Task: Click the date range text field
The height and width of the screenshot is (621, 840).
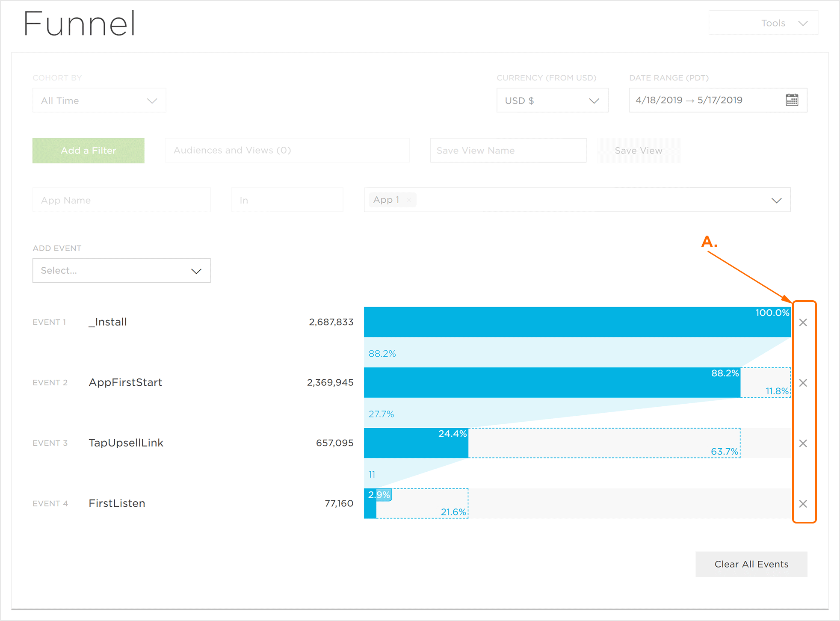Action: [701, 101]
